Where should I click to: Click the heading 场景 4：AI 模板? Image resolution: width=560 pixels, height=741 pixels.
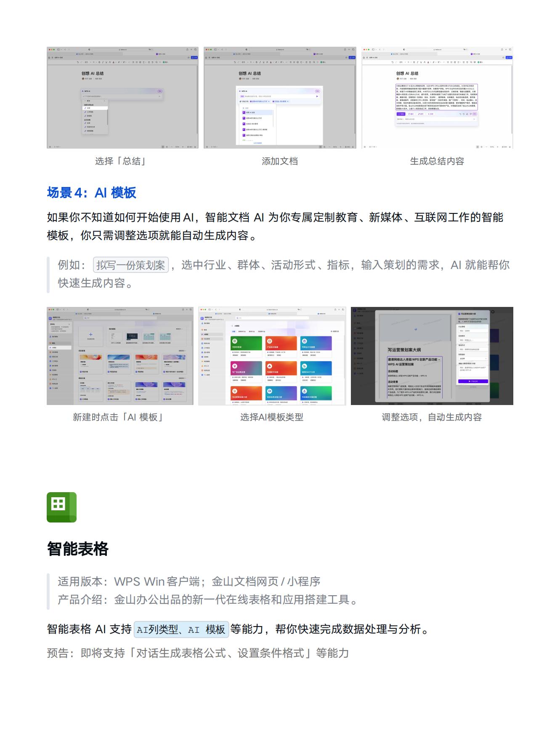(92, 192)
